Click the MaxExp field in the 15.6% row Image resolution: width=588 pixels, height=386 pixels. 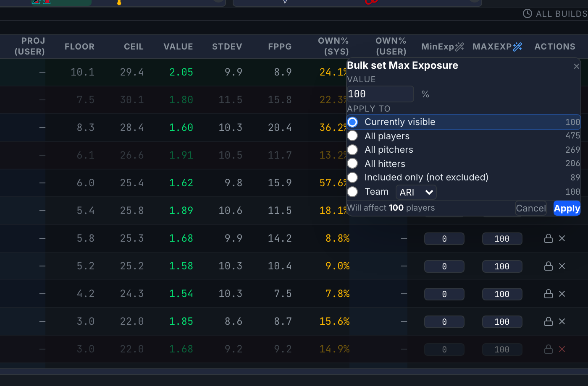tap(502, 322)
